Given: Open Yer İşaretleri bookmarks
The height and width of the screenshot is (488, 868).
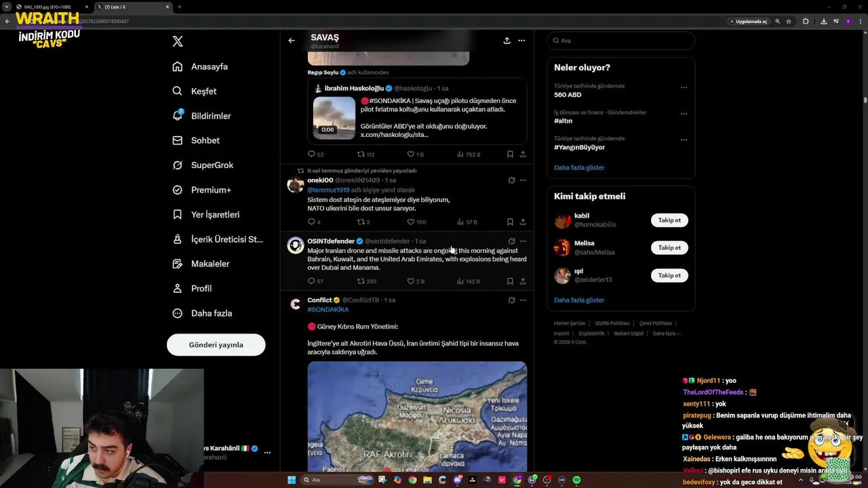Looking at the screenshot, I should [x=206, y=214].
